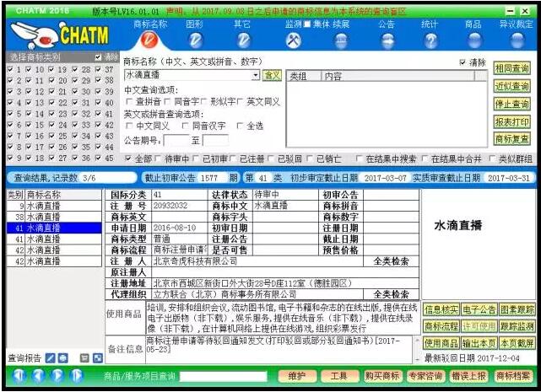Open 维护 in bottom bar

[x=297, y=376]
